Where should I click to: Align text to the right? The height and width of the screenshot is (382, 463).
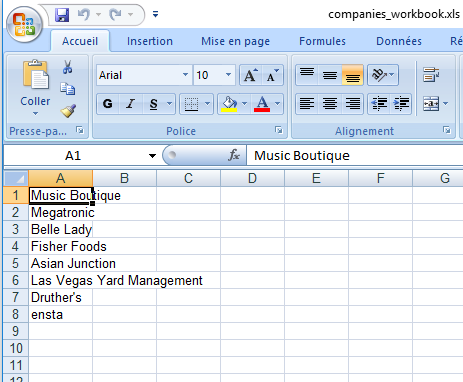coord(352,104)
